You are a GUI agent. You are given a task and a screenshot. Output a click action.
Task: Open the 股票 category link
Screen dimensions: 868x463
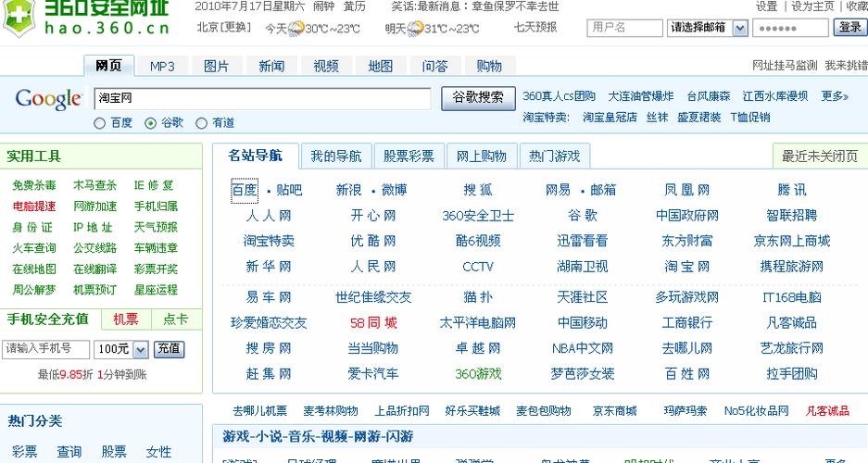(114, 452)
